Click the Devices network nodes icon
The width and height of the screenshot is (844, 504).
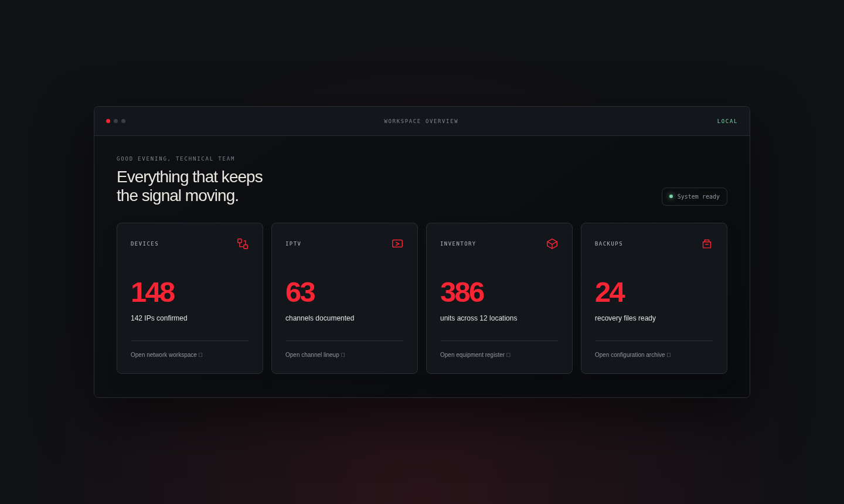pos(243,244)
